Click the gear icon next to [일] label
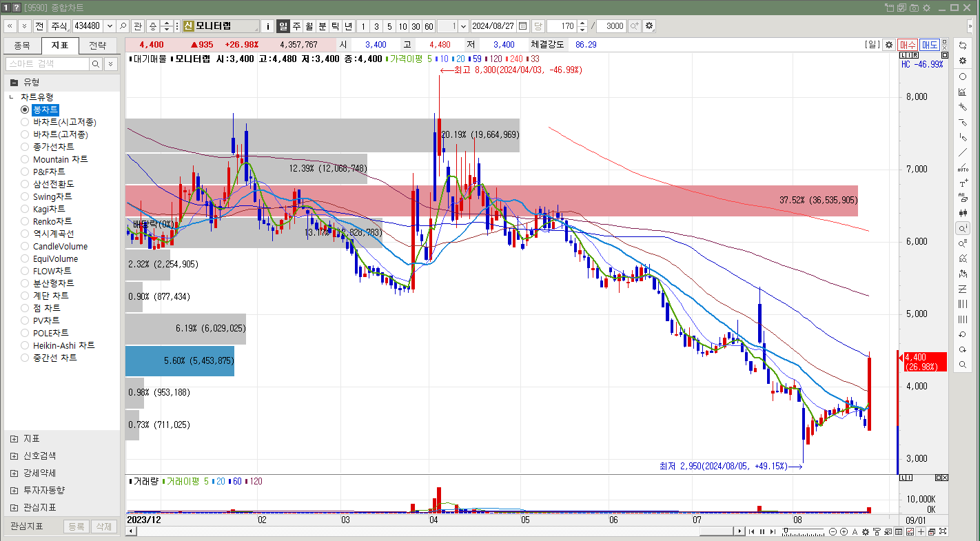The width and height of the screenshot is (980, 541). (x=889, y=44)
